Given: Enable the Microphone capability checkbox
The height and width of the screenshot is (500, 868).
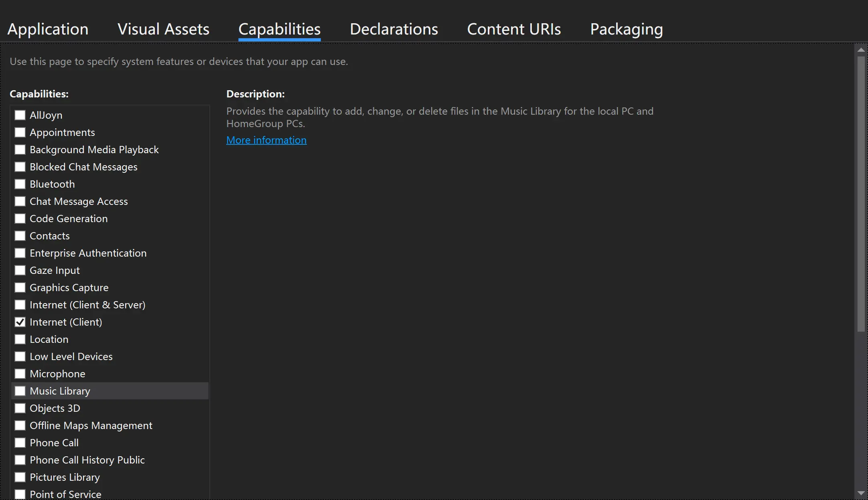Looking at the screenshot, I should pyautogui.click(x=20, y=374).
